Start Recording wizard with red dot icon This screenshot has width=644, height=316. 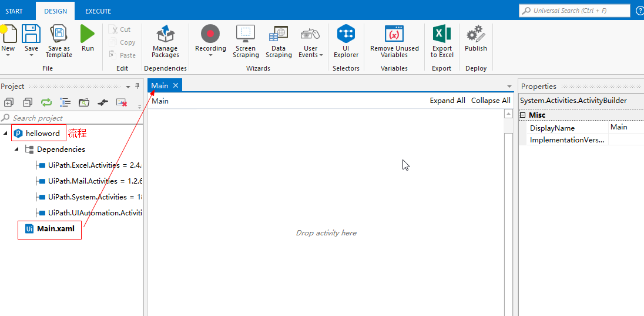[210, 34]
